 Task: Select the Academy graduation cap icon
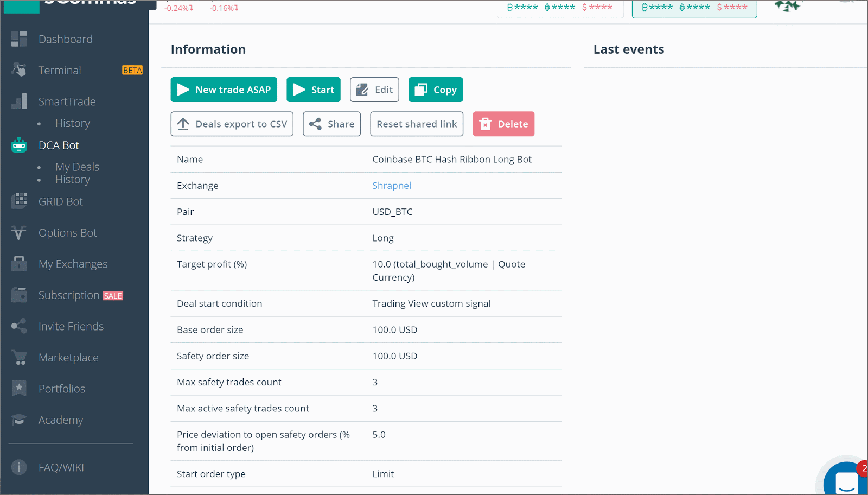[19, 420]
